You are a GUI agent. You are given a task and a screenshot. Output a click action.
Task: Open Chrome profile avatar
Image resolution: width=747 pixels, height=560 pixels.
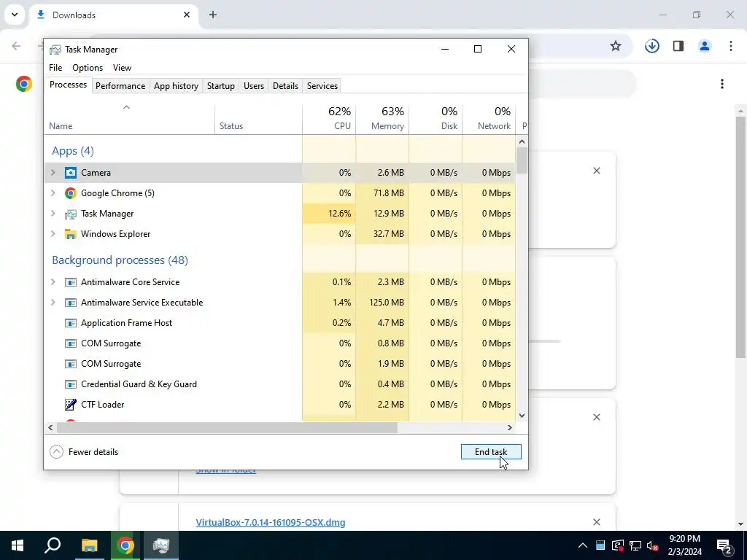point(705,46)
